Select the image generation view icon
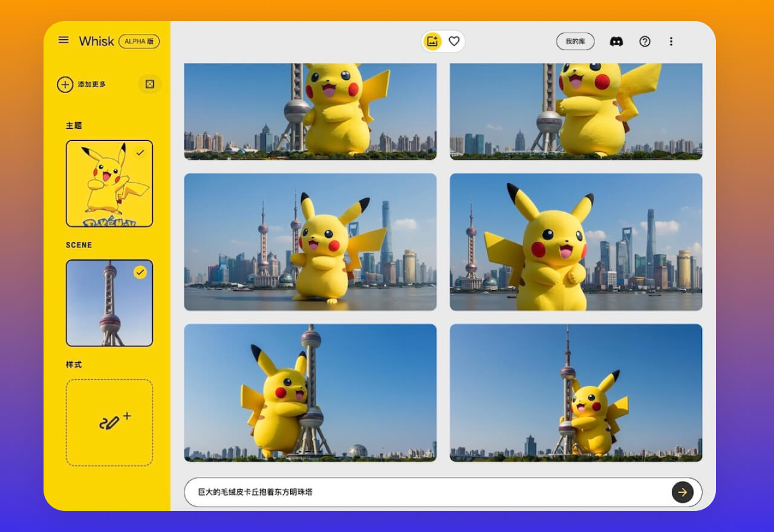Viewport: 774px width, 532px height. coord(432,41)
